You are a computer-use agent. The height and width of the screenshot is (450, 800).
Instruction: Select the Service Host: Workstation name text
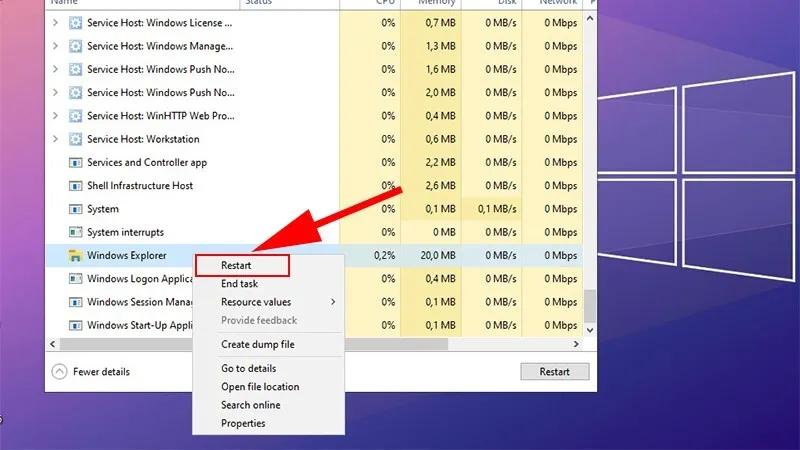coord(143,139)
